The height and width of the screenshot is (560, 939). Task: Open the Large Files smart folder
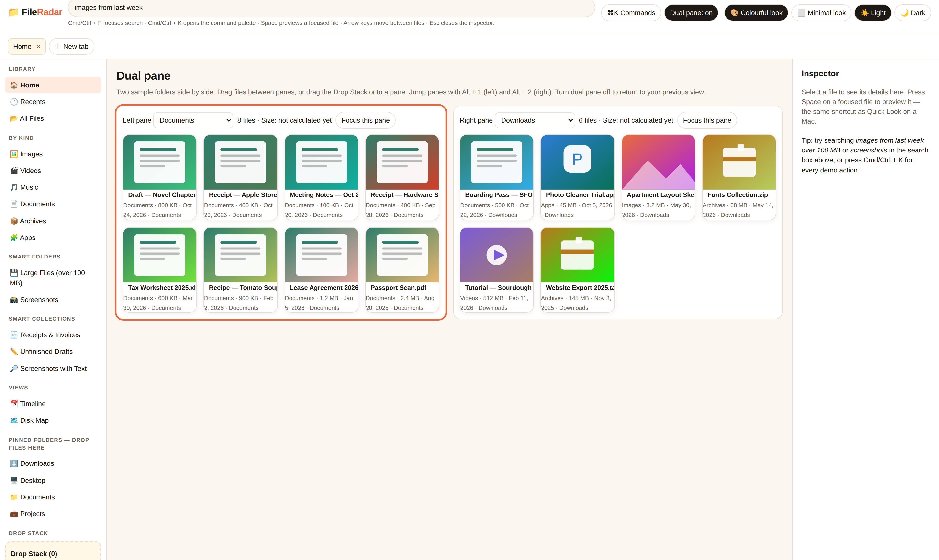[53, 278]
